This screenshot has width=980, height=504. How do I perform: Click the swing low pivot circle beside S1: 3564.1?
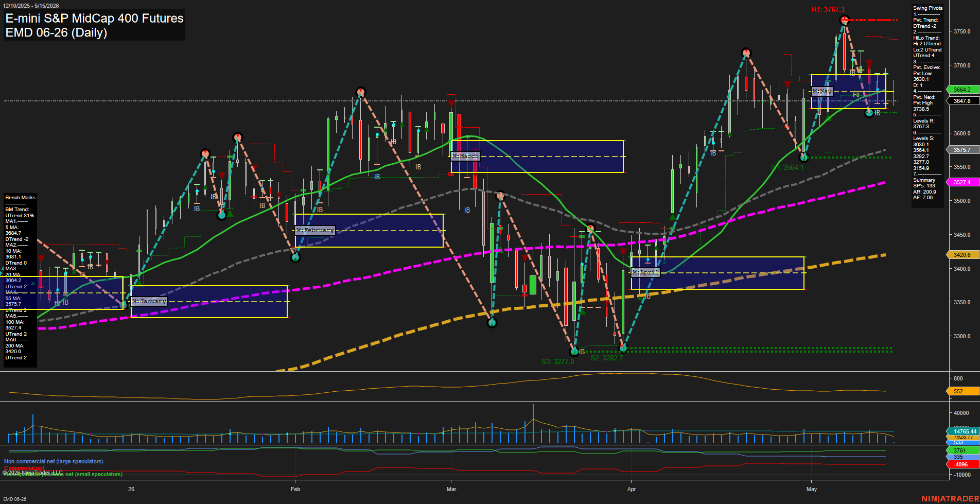point(803,158)
